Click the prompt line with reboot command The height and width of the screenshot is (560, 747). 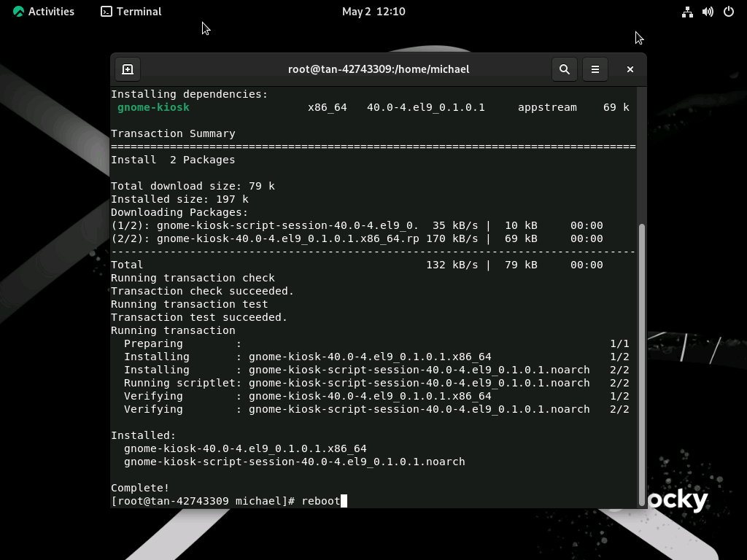pos(226,501)
